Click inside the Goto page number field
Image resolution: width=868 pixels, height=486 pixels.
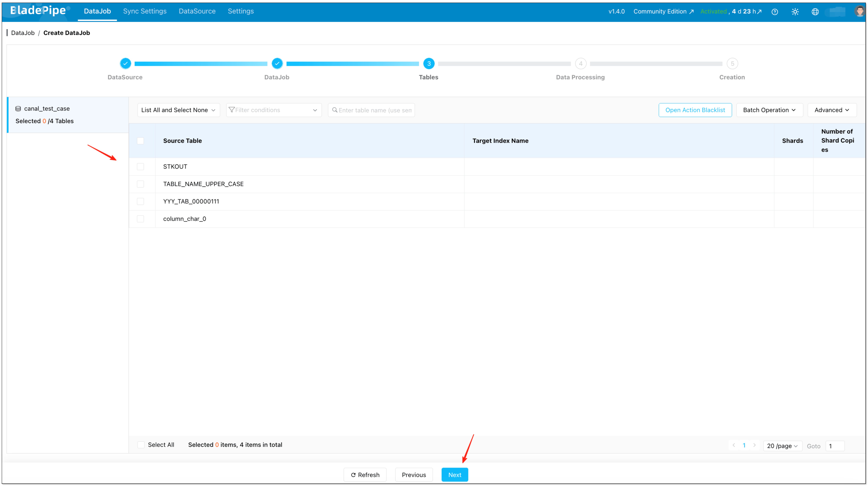pos(835,446)
